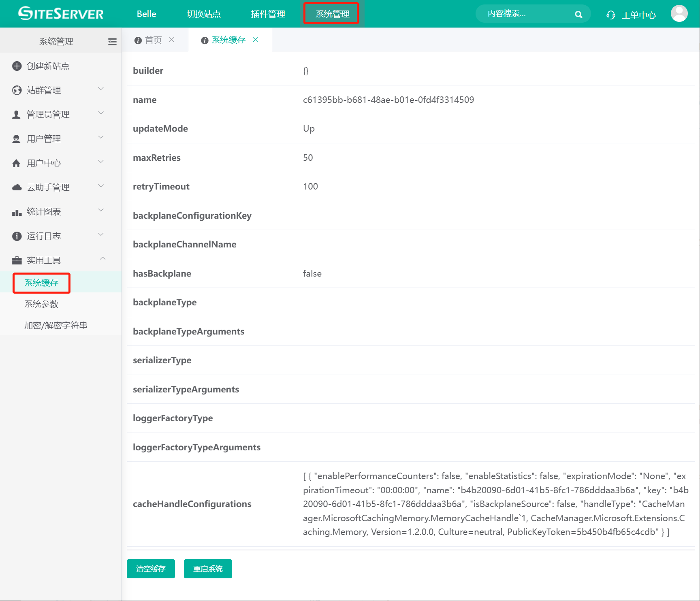Click the sidebar collapse hamburger icon

(x=112, y=42)
